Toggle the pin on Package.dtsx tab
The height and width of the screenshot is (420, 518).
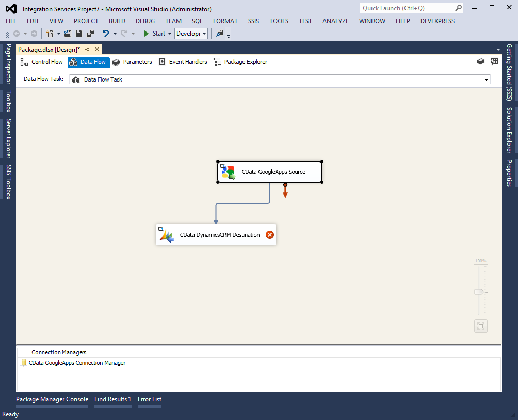[87, 50]
